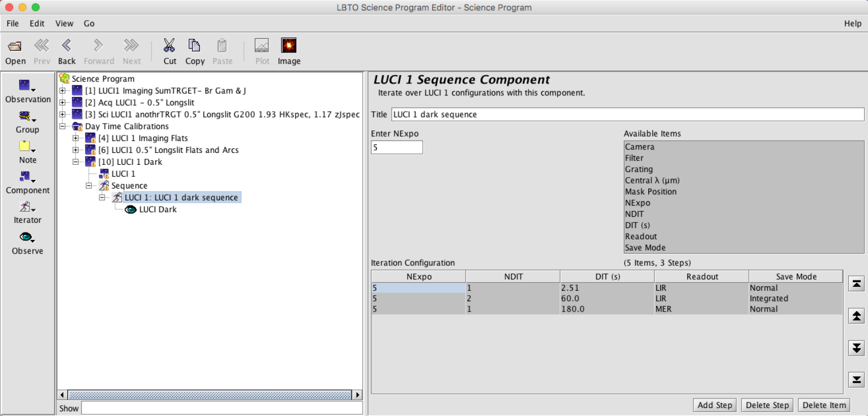This screenshot has height=416, width=868.
Task: Click the Save Mode column header
Action: [796, 277]
